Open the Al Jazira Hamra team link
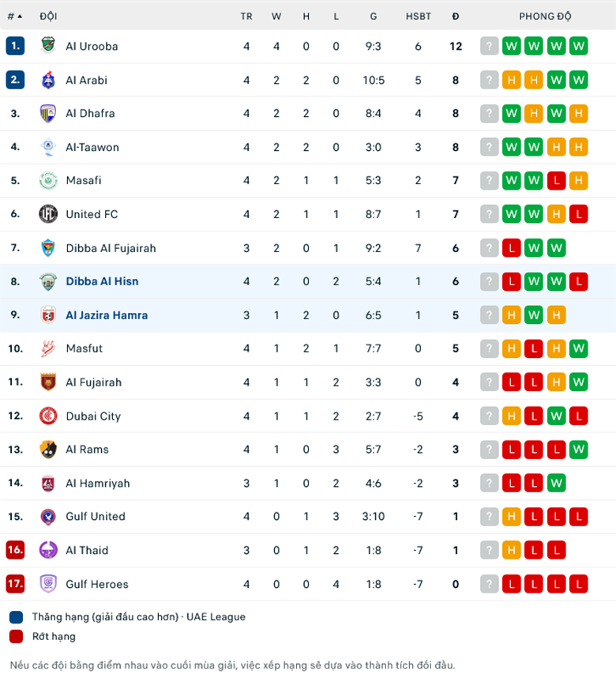 pos(107,315)
